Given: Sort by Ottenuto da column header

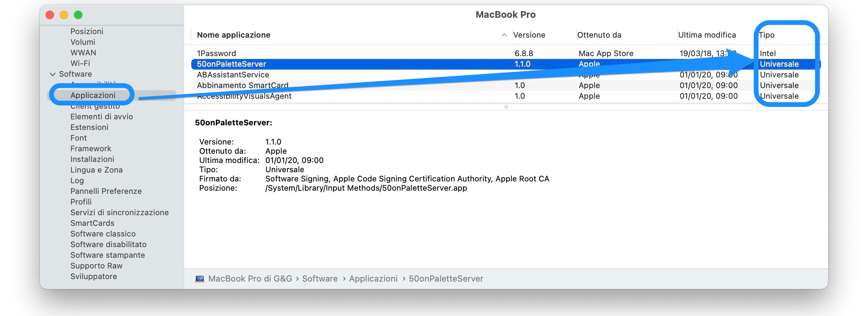Looking at the screenshot, I should [x=599, y=35].
